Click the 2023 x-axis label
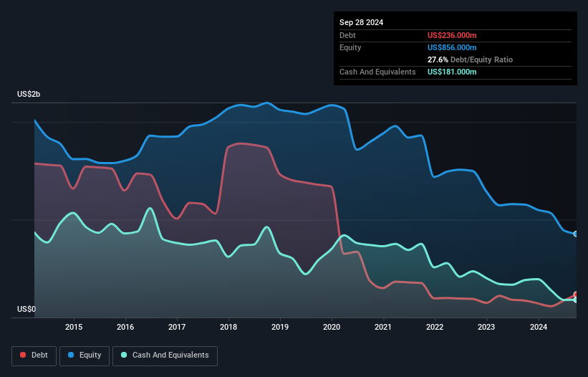 pos(486,327)
